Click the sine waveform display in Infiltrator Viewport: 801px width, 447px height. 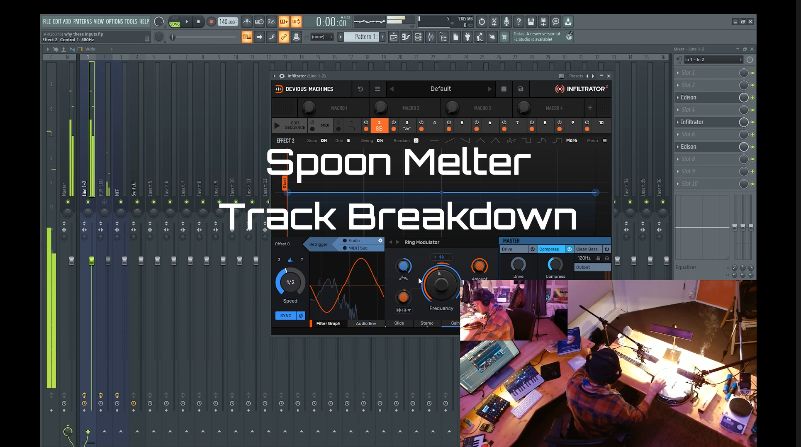click(x=347, y=286)
